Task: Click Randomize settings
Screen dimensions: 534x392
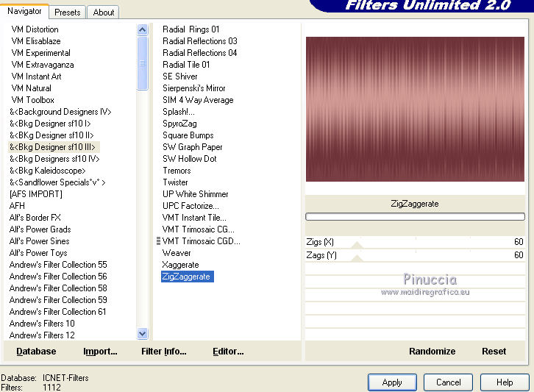Action: pos(432,351)
